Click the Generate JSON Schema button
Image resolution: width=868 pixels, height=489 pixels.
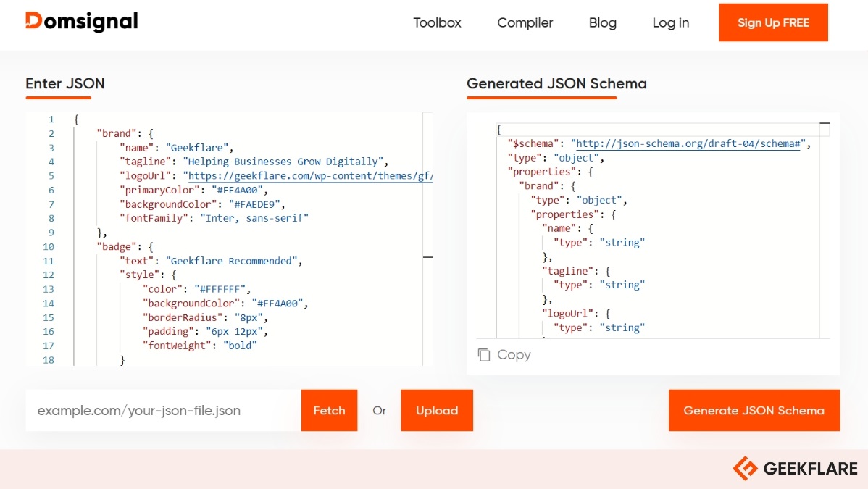point(754,410)
